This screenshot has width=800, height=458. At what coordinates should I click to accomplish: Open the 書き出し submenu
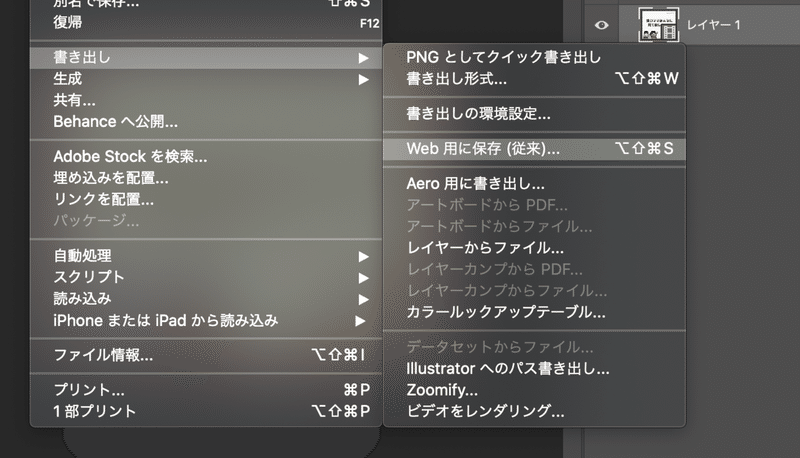(x=206, y=58)
